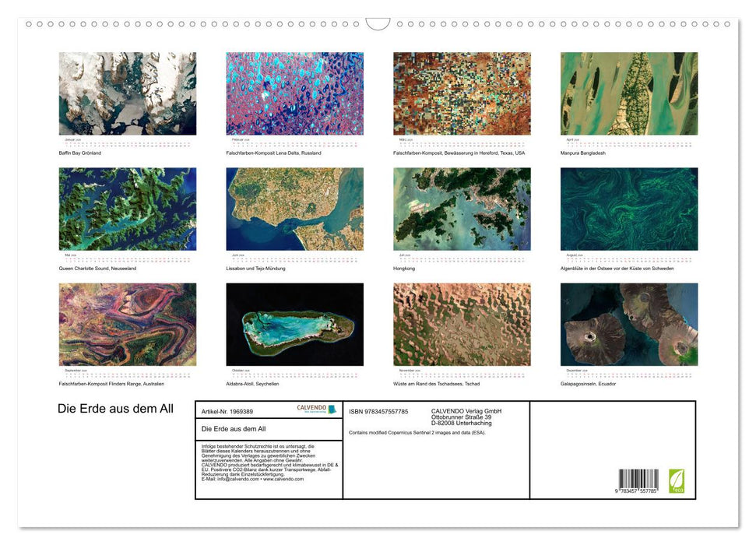Click the barcode at bottom right
Image resolution: width=756 pixels, height=545 pixels.
tap(638, 481)
